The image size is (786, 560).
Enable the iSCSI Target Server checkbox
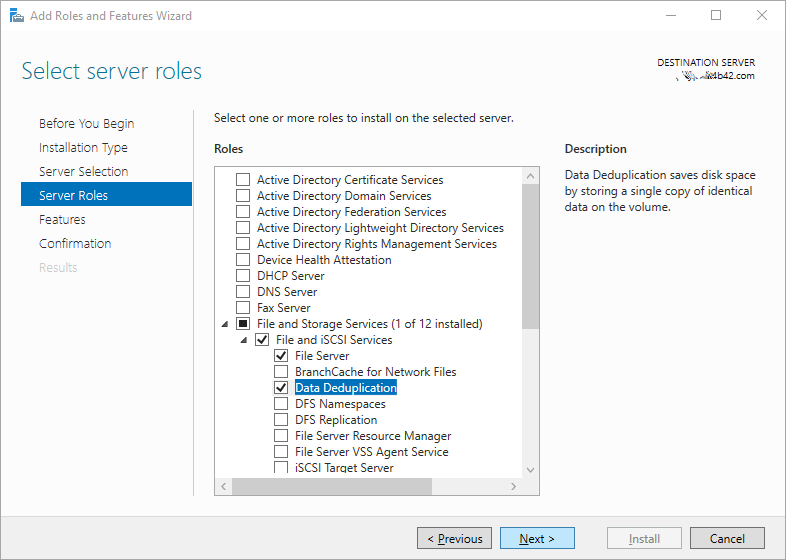click(281, 467)
